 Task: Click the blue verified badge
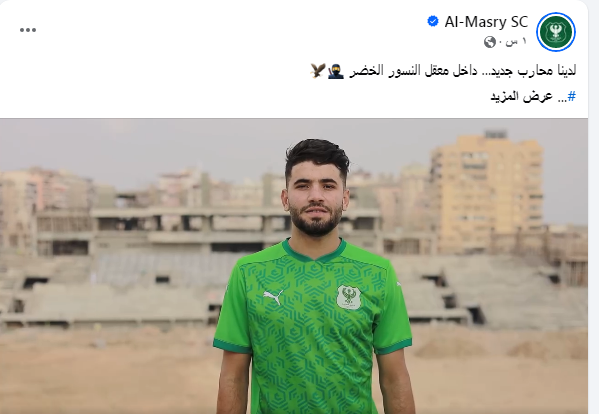pyautogui.click(x=432, y=21)
